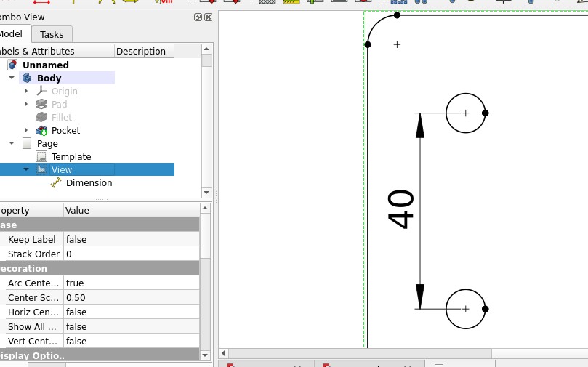588x367 pixels.
Task: Click the Origin axes icon
Action: (x=41, y=92)
